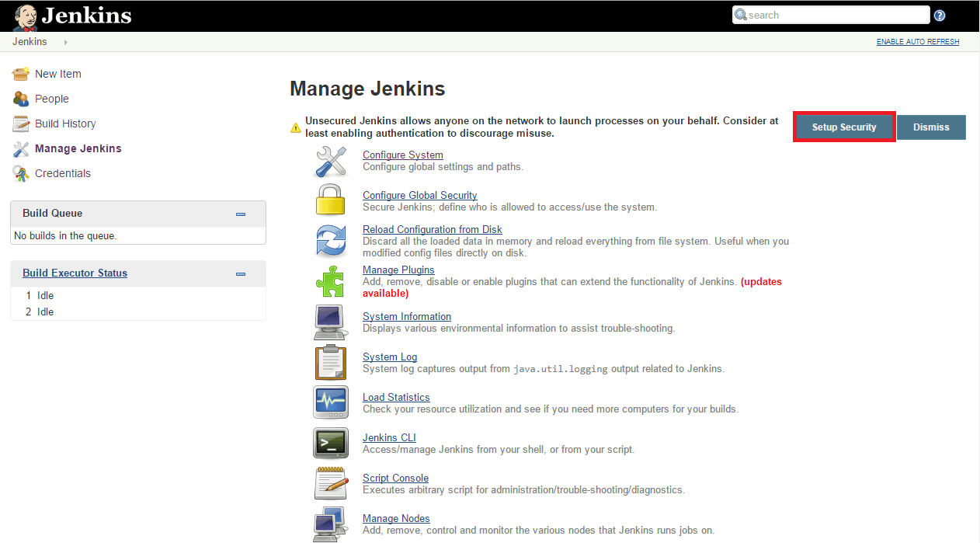Open the New Item sidebar menu entry
Screen dimensions: 980x543
point(58,74)
